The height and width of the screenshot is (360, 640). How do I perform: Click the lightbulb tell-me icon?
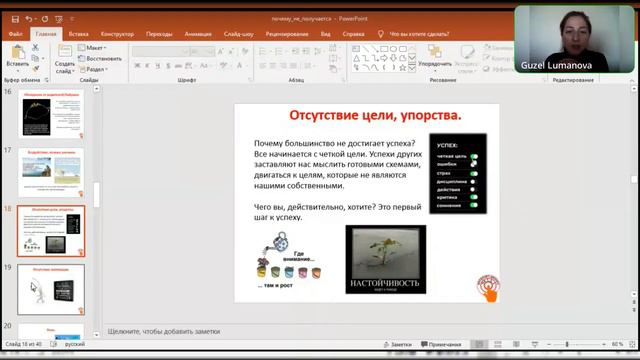(380, 34)
